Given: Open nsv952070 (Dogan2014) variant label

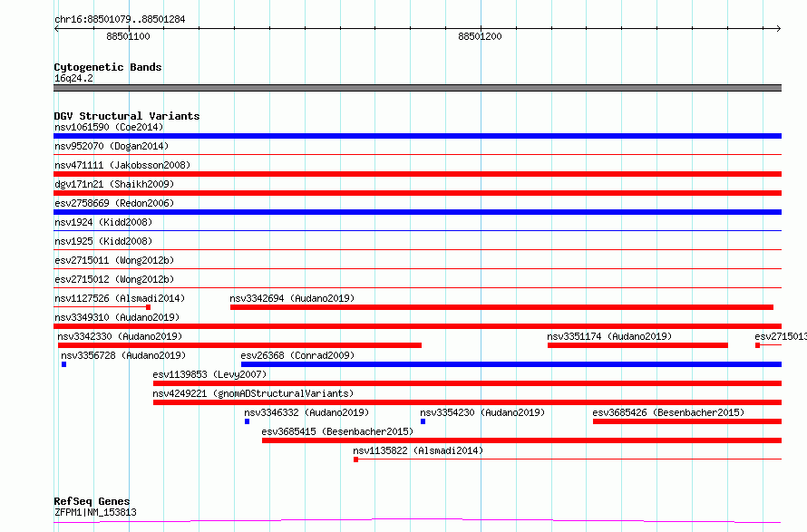Looking at the screenshot, I should [112, 146].
